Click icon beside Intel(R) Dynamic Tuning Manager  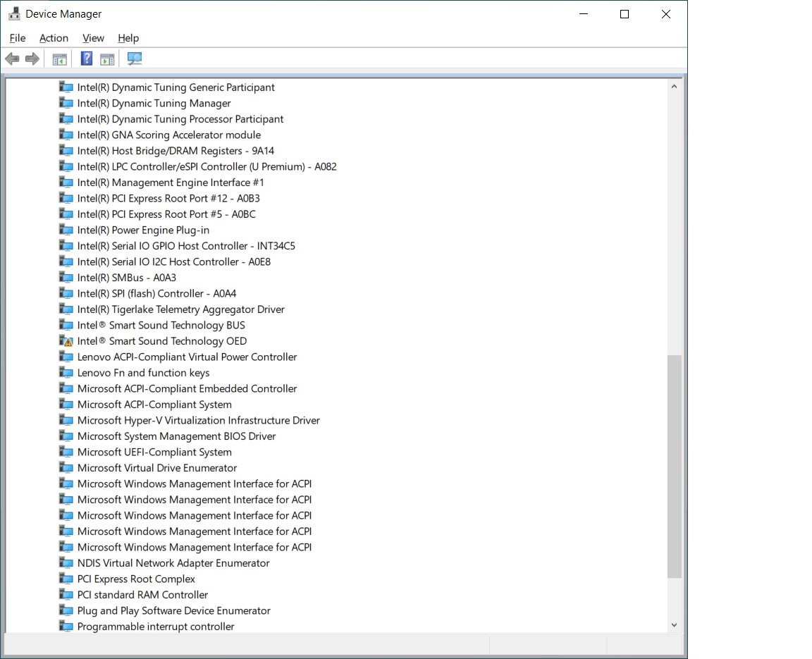pos(66,103)
